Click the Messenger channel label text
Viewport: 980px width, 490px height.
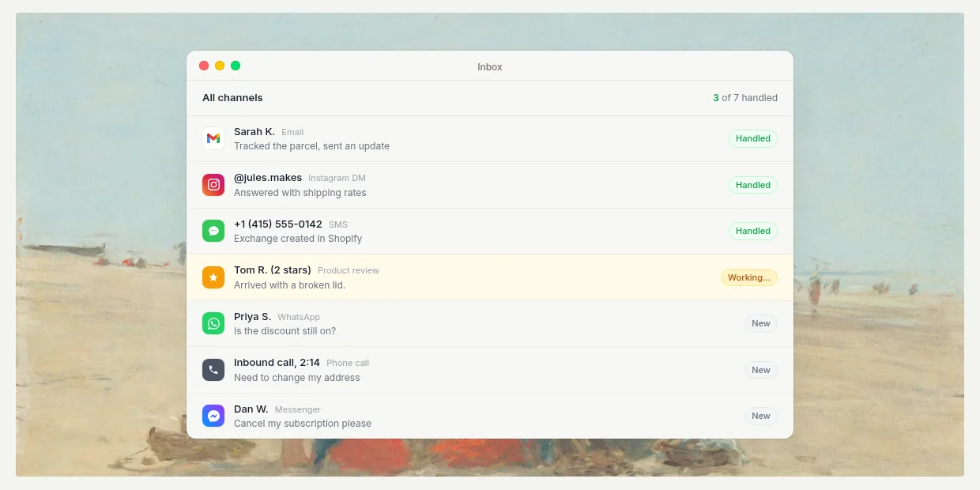[298, 409]
